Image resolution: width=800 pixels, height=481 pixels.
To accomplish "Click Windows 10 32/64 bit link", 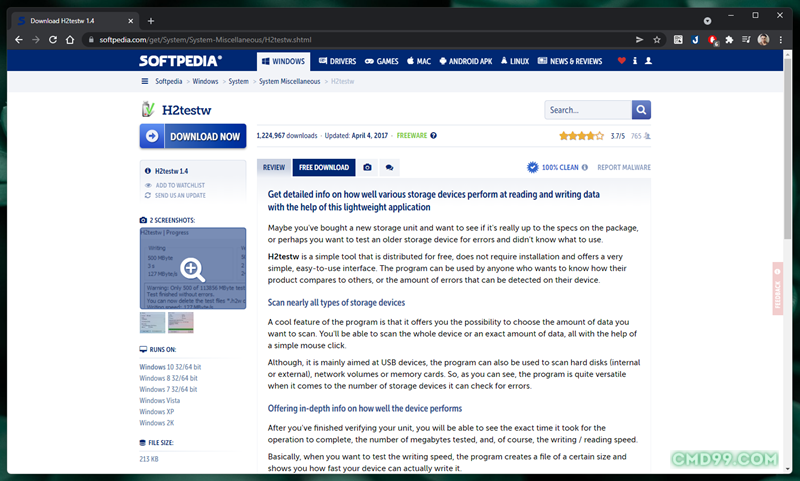I will pyautogui.click(x=170, y=367).
